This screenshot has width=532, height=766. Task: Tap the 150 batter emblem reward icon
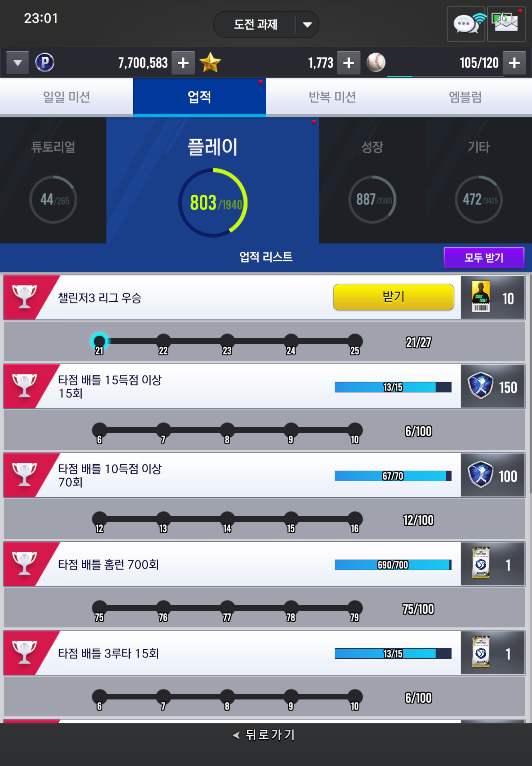pyautogui.click(x=480, y=386)
